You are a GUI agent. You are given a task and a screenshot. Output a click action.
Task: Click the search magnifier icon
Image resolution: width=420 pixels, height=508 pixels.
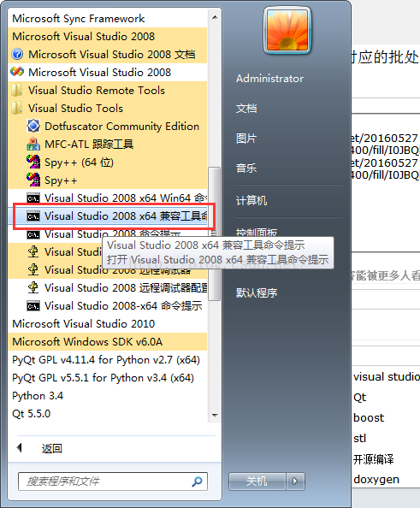(x=197, y=481)
